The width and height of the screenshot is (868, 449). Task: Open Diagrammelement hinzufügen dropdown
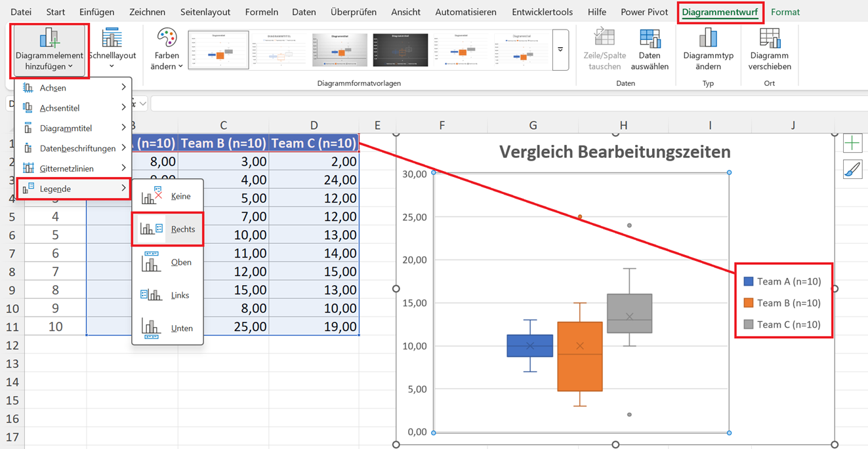click(49, 50)
